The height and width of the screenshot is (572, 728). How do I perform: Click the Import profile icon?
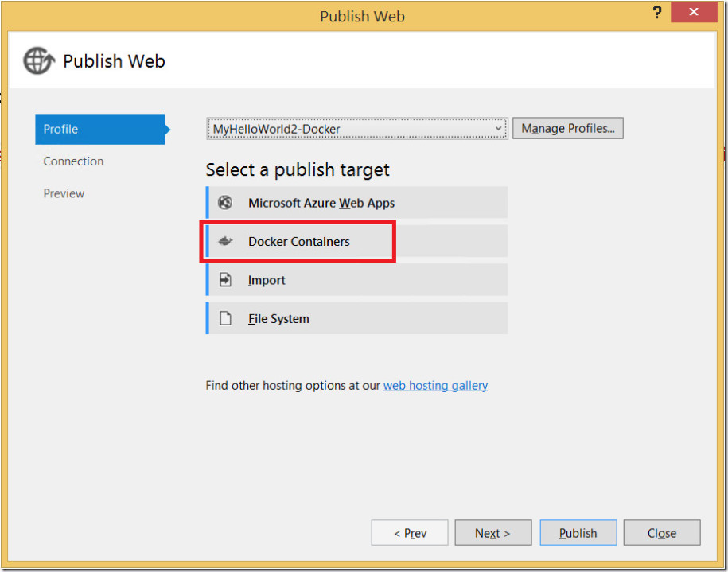click(224, 281)
